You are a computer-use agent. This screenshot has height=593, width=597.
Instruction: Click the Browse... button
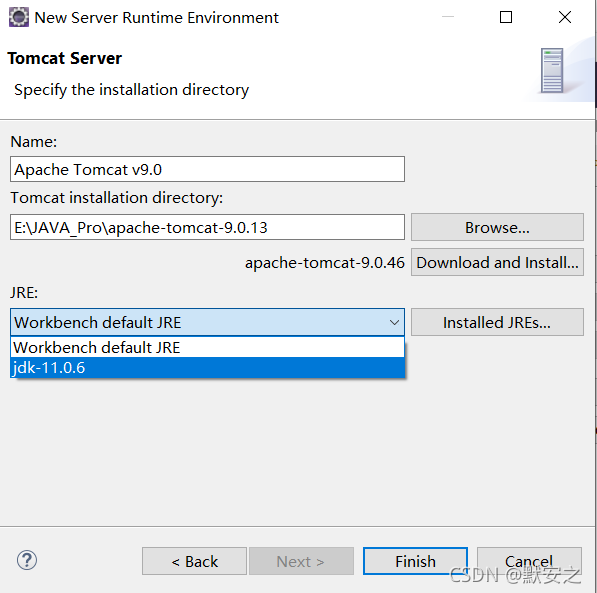click(x=497, y=227)
